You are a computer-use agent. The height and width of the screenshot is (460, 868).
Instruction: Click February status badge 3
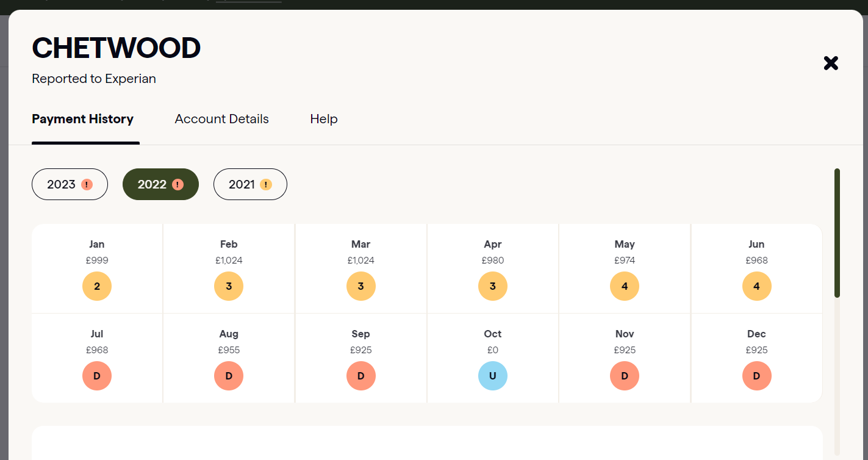point(229,286)
